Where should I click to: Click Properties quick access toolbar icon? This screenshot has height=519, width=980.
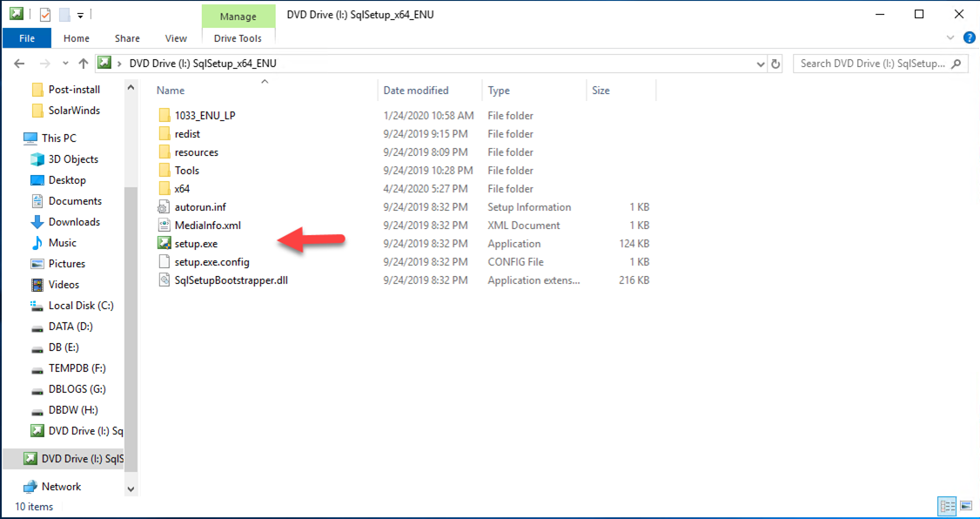point(45,15)
